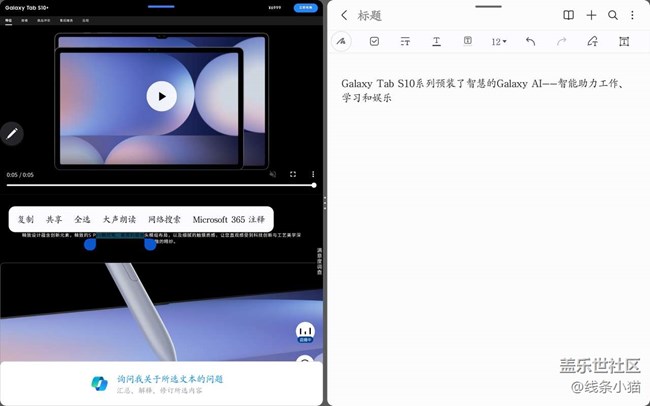Search within the note using magnifier
This screenshot has height=406, width=650.
pyautogui.click(x=613, y=15)
